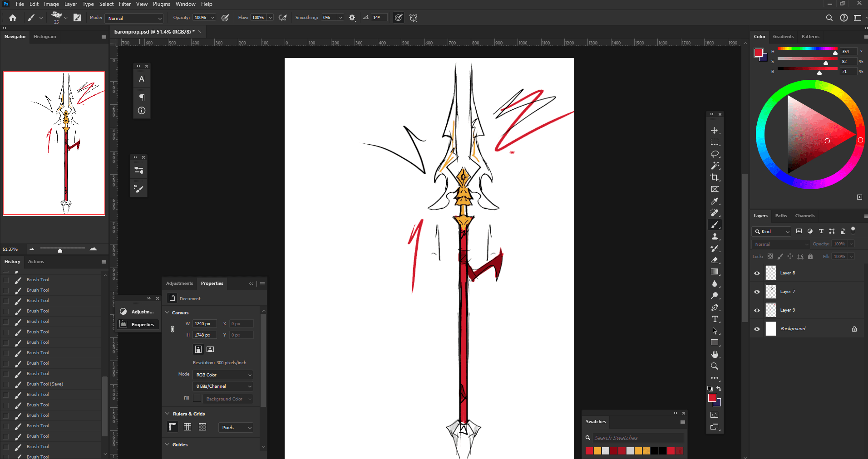Select the Hand tool
Viewport: 868px width, 459px height.
coord(715,354)
